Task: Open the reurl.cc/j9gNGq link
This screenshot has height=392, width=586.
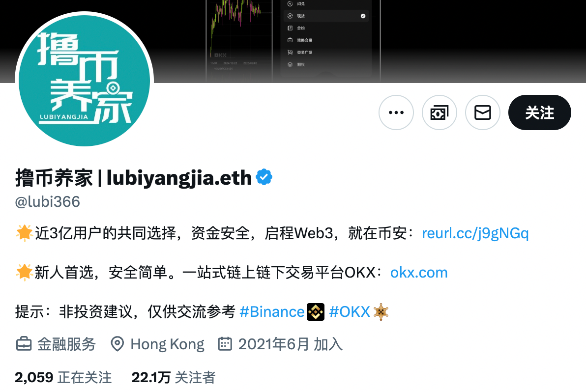Action: point(475,233)
